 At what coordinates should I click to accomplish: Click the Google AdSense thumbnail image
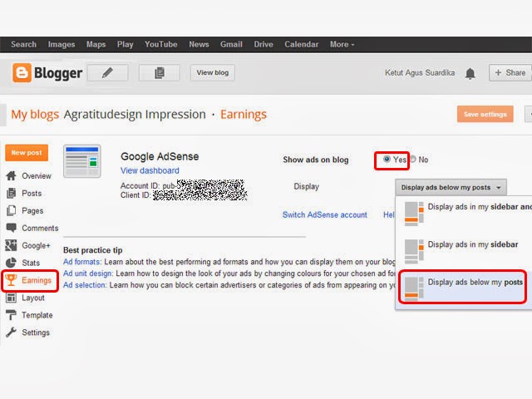coord(82,161)
